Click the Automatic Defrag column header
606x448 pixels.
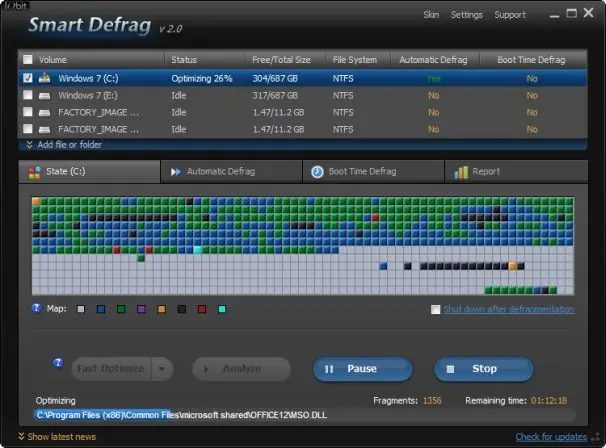tap(433, 60)
